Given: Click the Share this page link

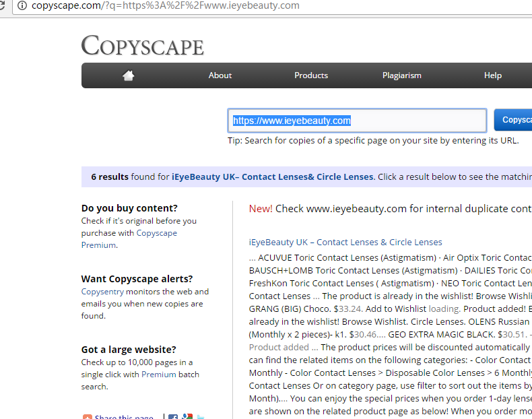Looking at the screenshot, I should (124, 416).
